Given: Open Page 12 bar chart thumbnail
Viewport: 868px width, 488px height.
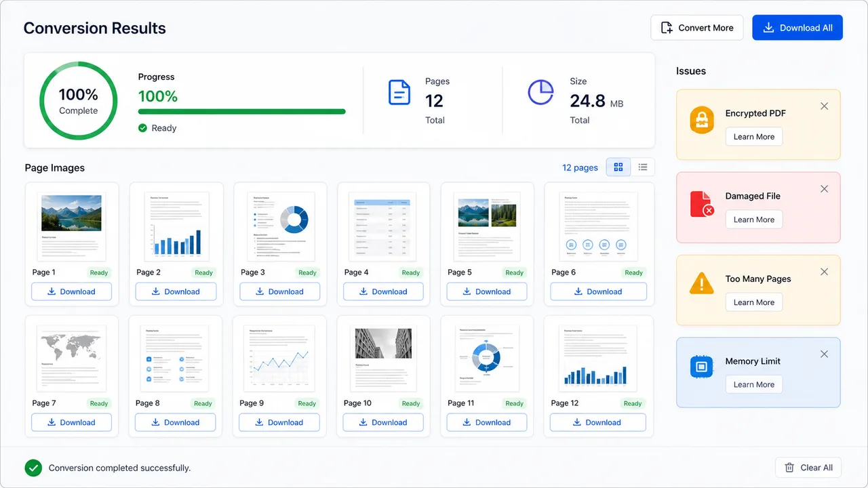Looking at the screenshot, I should click(597, 357).
